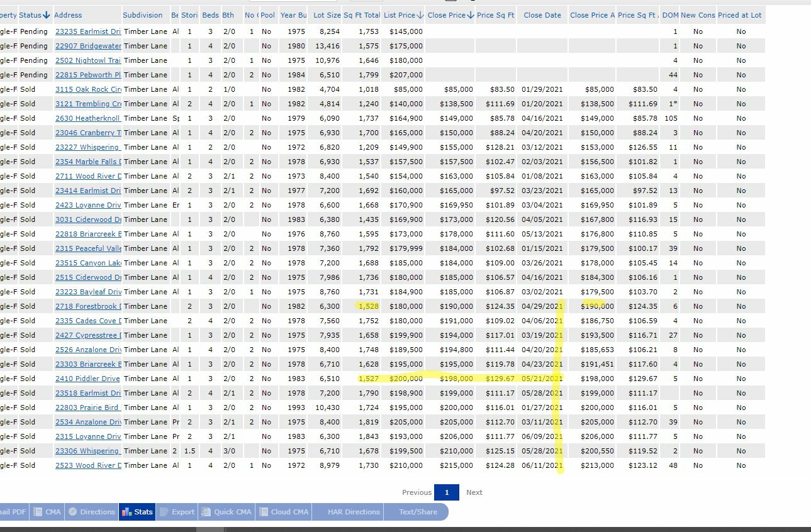The height and width of the screenshot is (532, 811).
Task: Click Text/Share toolbar item
Action: [x=418, y=512]
